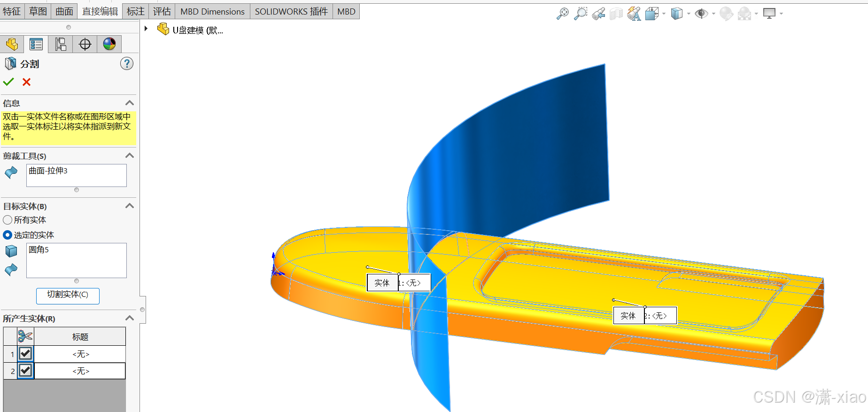Expand the U盘建模 flyout tree arrow
This screenshot has width=868, height=412.
click(146, 29)
